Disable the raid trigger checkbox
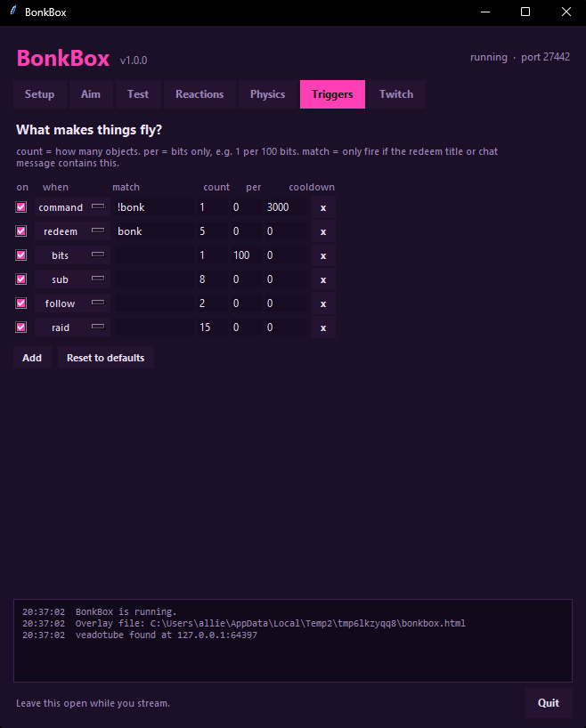Screen dimensions: 586x728 point(20,328)
